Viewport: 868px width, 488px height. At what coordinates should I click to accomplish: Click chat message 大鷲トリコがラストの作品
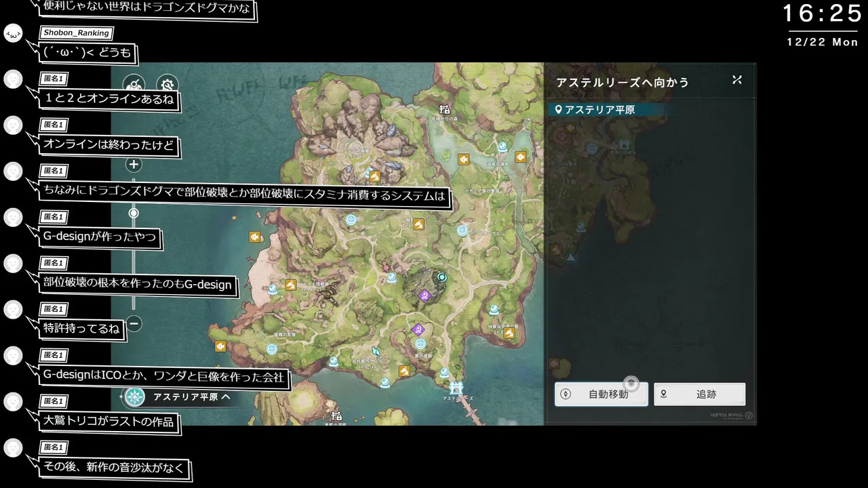pyautogui.click(x=108, y=422)
